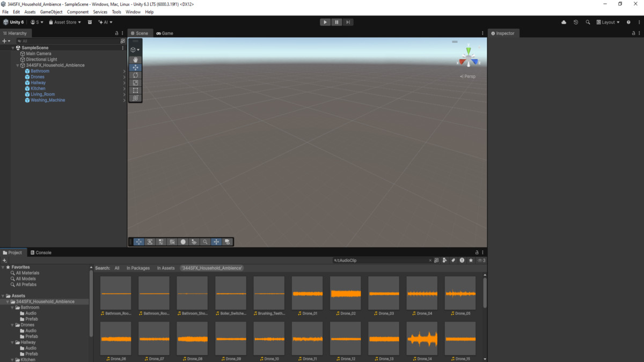
Task: Open Project panel kebab options menu
Action: [482, 253]
